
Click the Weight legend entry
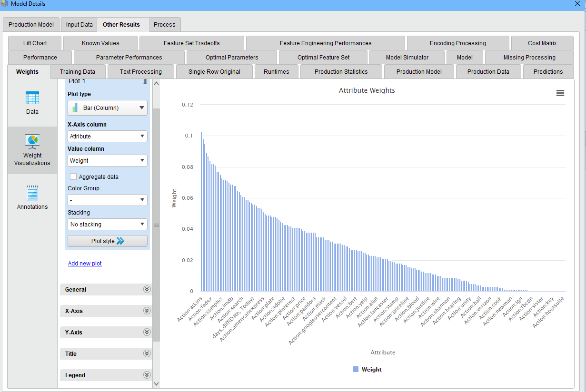tap(367, 369)
